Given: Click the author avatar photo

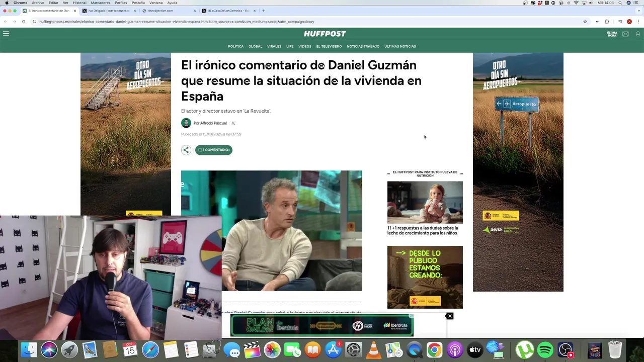Looking at the screenshot, I should tap(186, 123).
